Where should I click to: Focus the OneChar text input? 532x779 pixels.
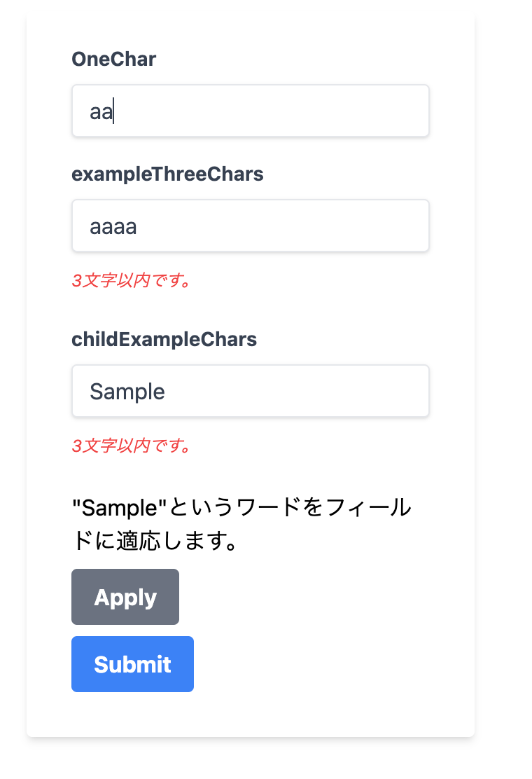[x=250, y=111]
